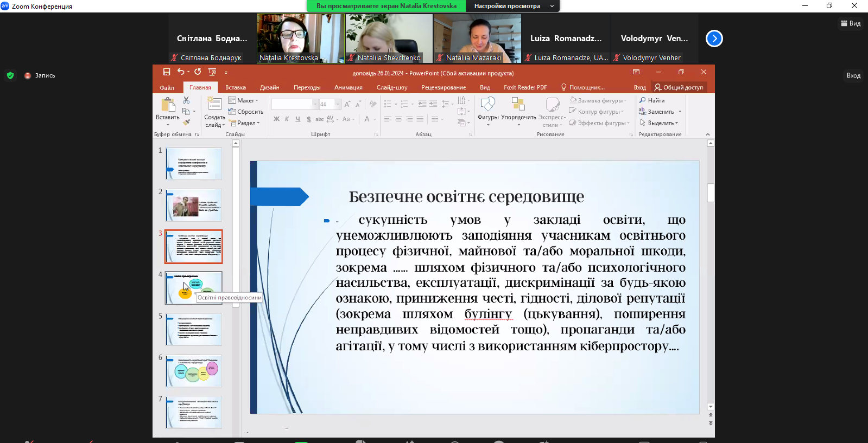Select slide 7 thumbnail
The width and height of the screenshot is (868, 443).
(x=194, y=412)
